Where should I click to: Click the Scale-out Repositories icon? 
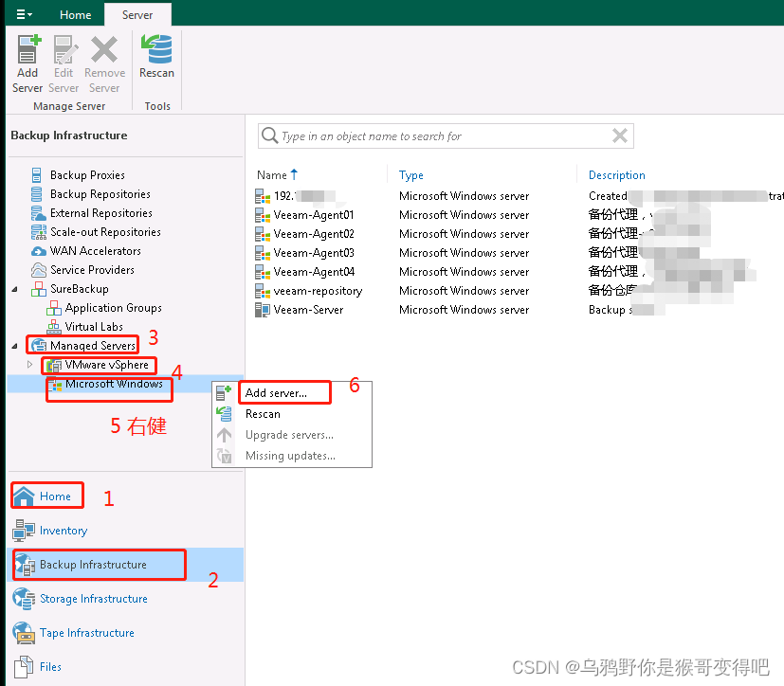38,232
